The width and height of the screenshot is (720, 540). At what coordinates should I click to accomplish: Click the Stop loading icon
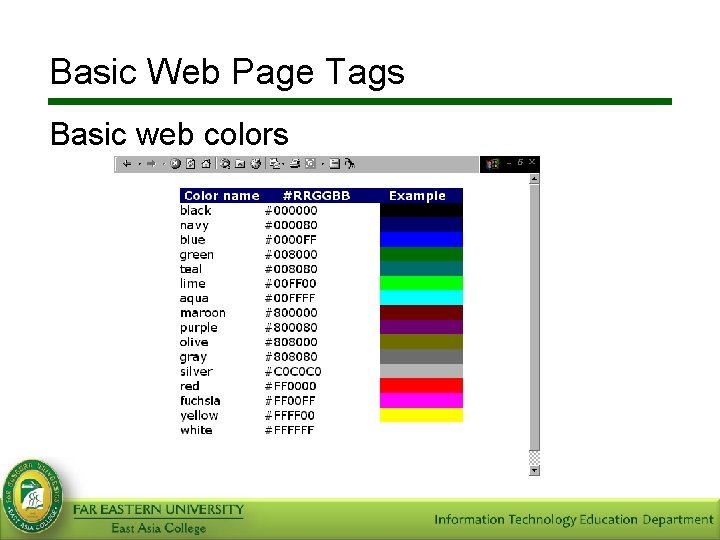coord(175,163)
